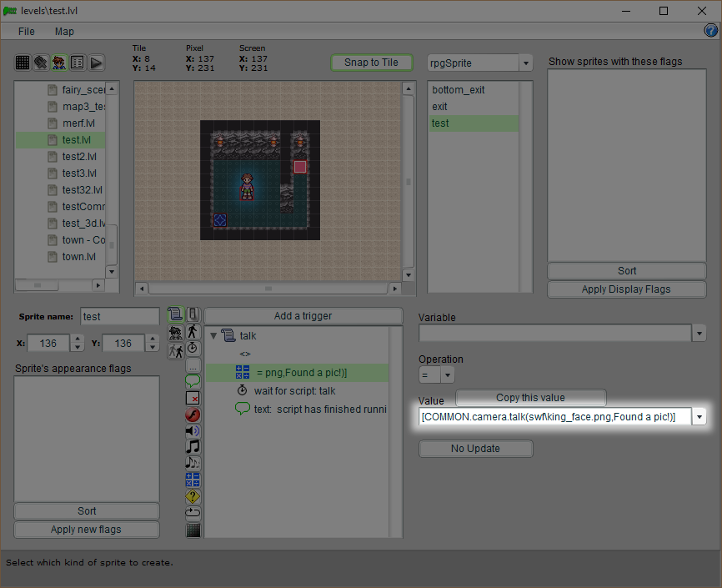
Task: Click the Add a trigger button
Action: tap(303, 316)
